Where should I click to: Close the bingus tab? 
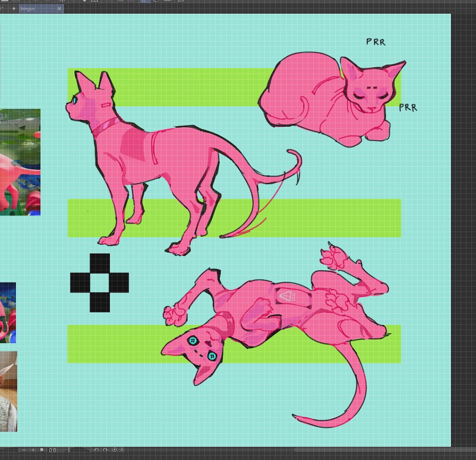pyautogui.click(x=59, y=9)
